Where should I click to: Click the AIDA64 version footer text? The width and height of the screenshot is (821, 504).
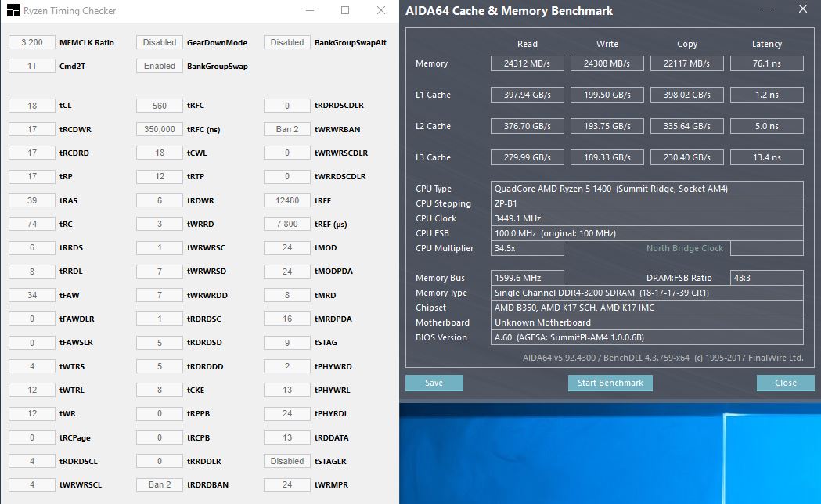click(x=663, y=358)
